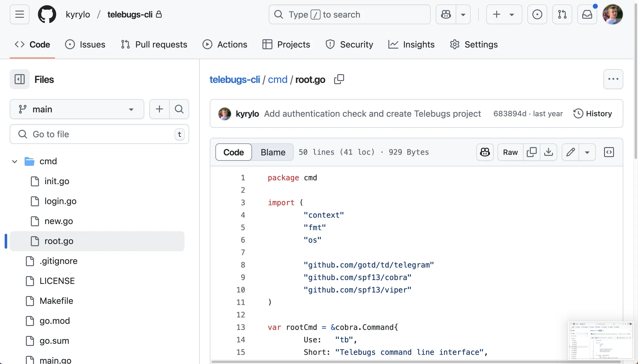638x364 pixels.
Task: Open LICENSE in file tree
Action: click(57, 281)
